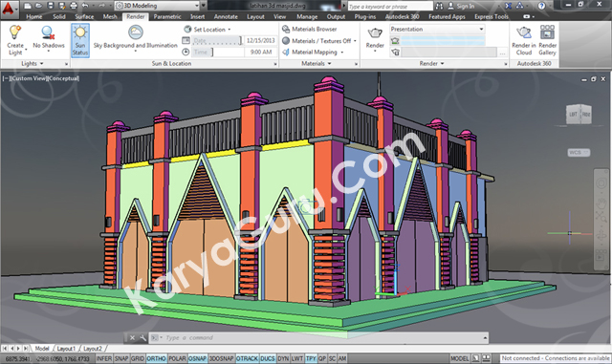Image resolution: width=612 pixels, height=364 pixels.
Task: Switch to the Layout2 tab
Action: 93,349
